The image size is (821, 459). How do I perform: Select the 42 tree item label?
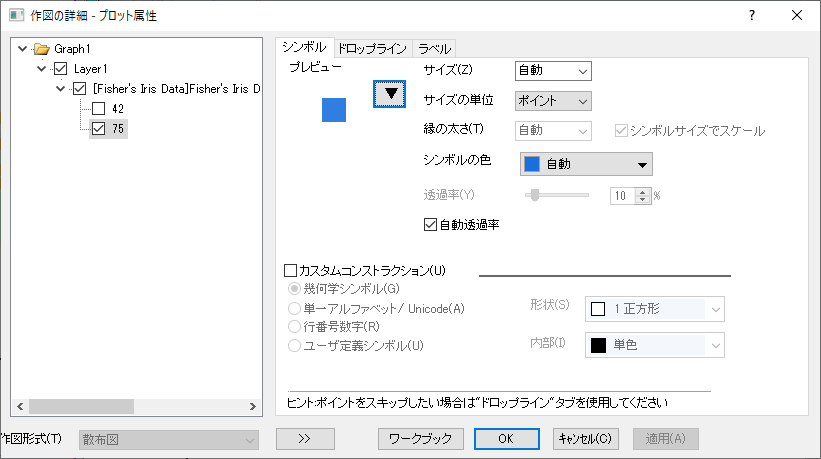pos(118,108)
